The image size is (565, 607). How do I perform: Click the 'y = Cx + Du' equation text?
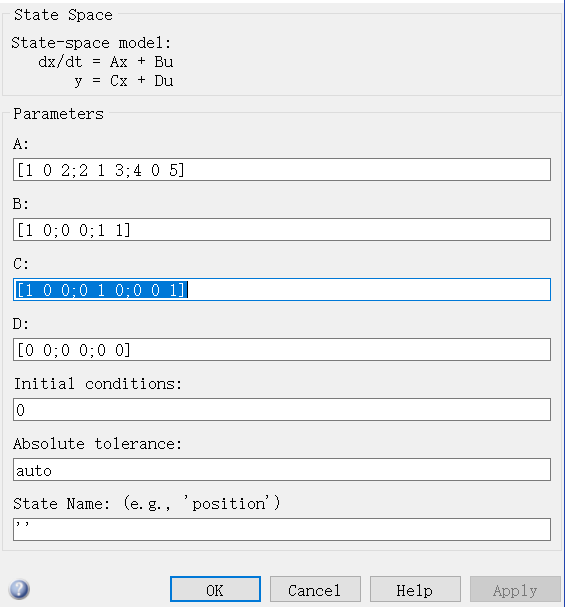(x=124, y=81)
